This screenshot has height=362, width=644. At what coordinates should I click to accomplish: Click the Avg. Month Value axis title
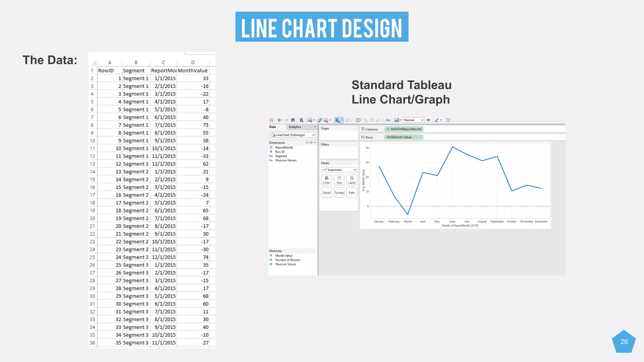click(364, 181)
